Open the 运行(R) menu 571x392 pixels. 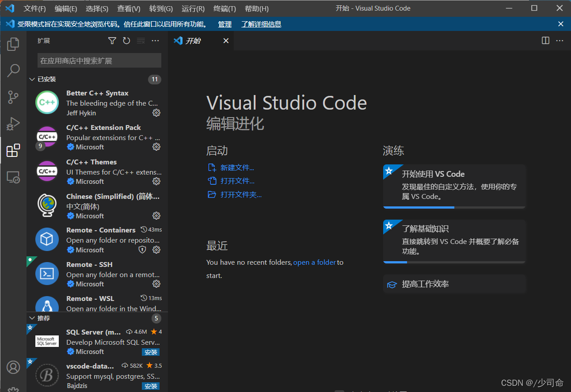[x=193, y=8]
